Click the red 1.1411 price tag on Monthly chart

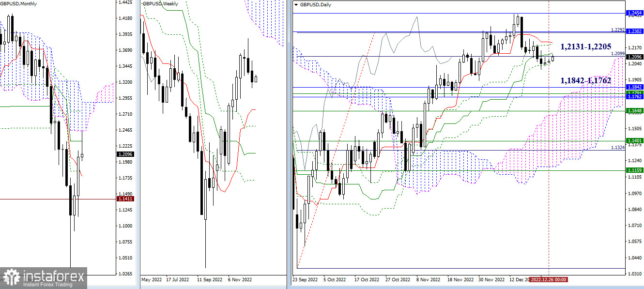125,199
